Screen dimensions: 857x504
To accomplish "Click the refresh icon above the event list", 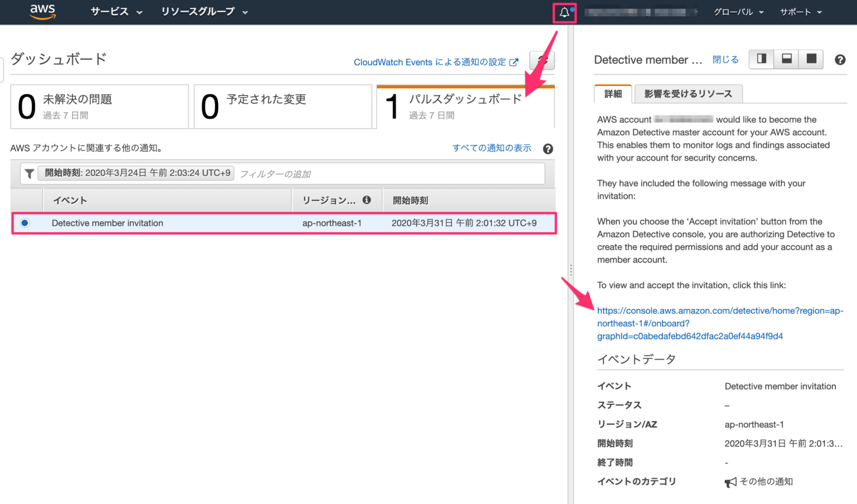I will (542, 60).
